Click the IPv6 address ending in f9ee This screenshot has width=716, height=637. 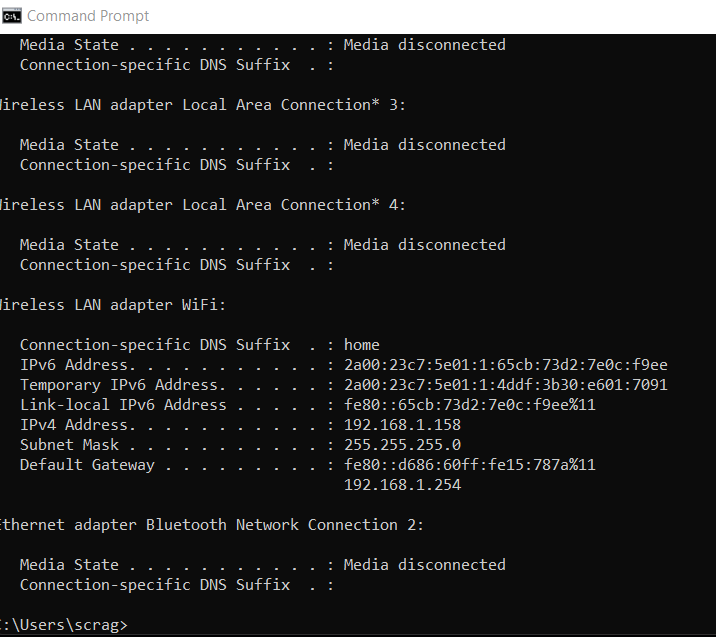505,365
